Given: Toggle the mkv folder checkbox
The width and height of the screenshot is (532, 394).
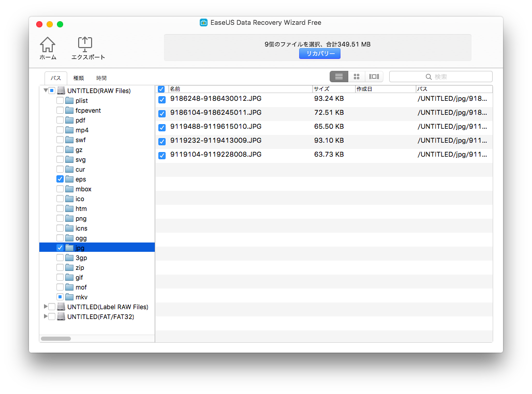Looking at the screenshot, I should click(x=60, y=297).
